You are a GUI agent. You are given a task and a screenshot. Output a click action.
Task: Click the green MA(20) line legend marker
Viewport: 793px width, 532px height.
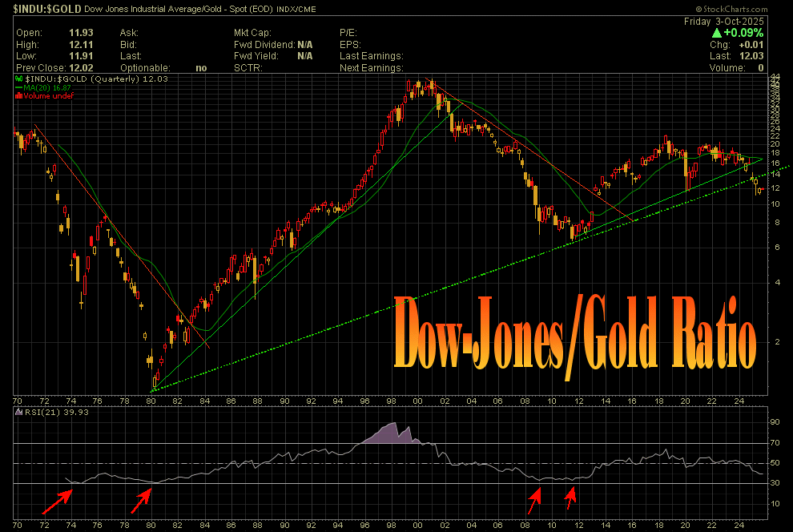[x=19, y=88]
